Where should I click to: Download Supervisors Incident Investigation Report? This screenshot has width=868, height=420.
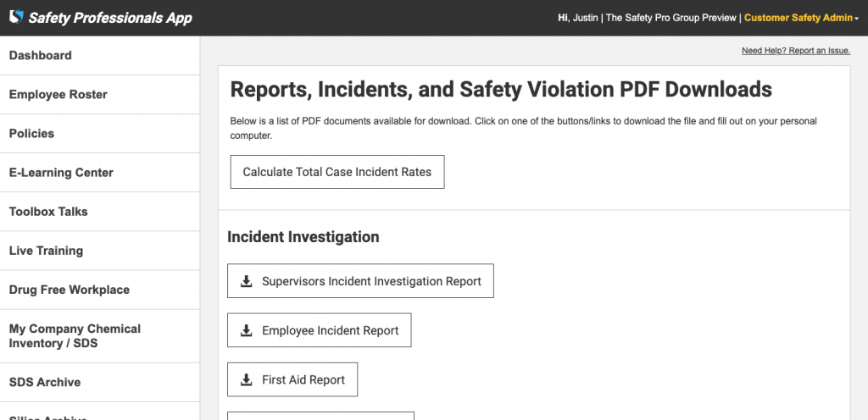coord(360,281)
